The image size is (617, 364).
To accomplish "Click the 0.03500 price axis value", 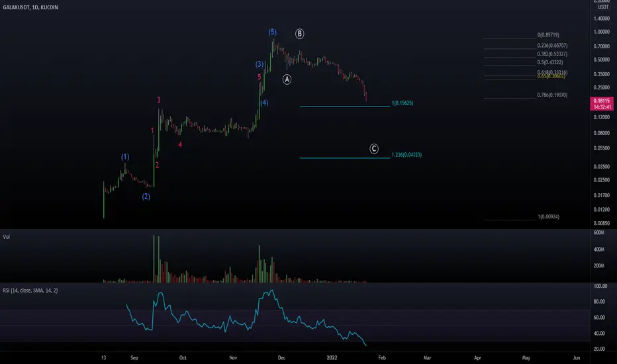I will pos(601,167).
